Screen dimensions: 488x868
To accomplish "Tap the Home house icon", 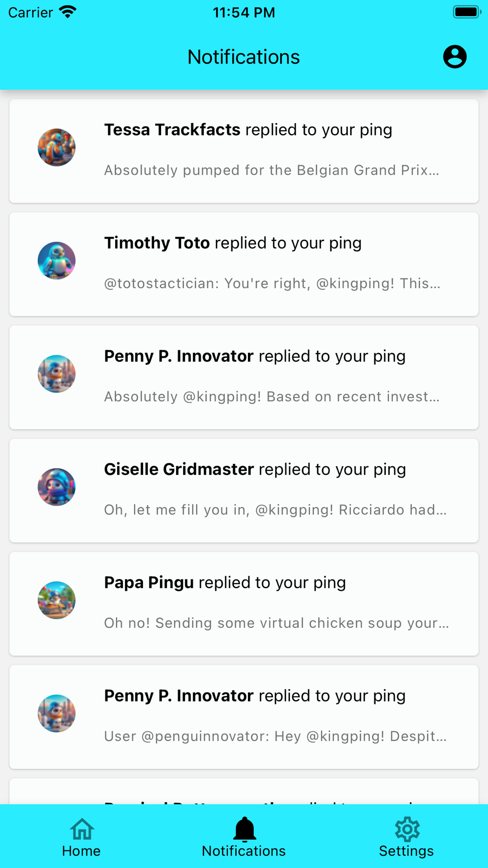I will 81,829.
